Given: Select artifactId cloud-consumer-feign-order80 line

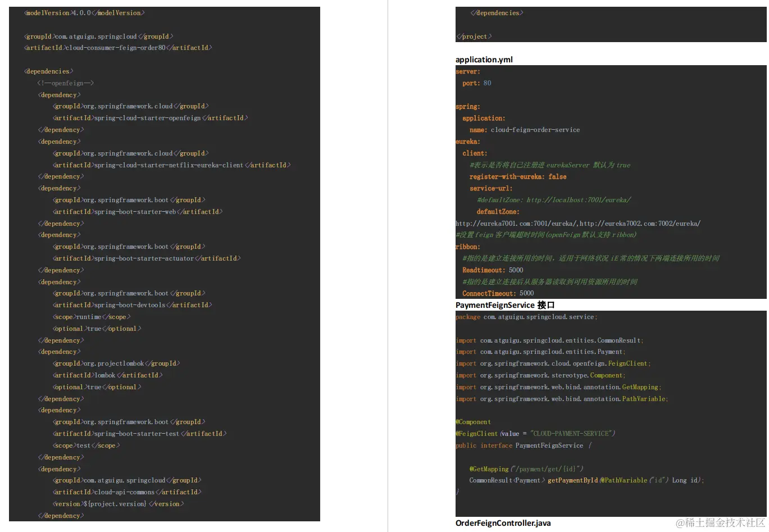Looking at the screenshot, I should (x=118, y=48).
